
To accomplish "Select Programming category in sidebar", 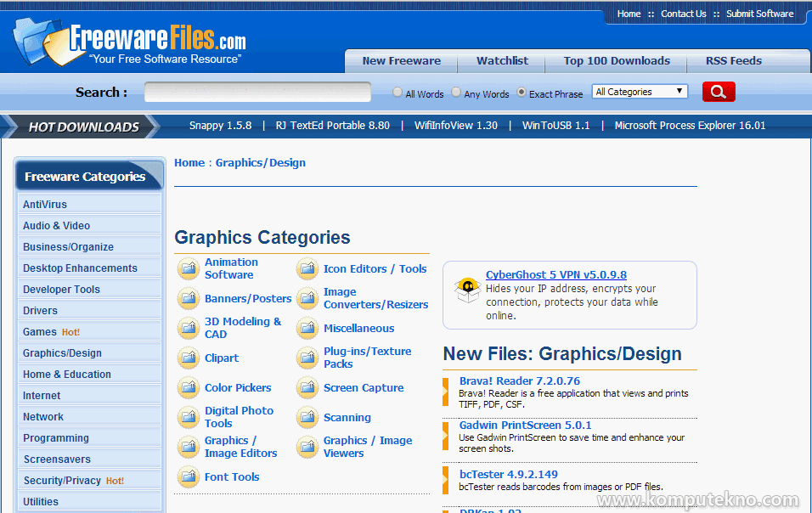I will [x=89, y=437].
